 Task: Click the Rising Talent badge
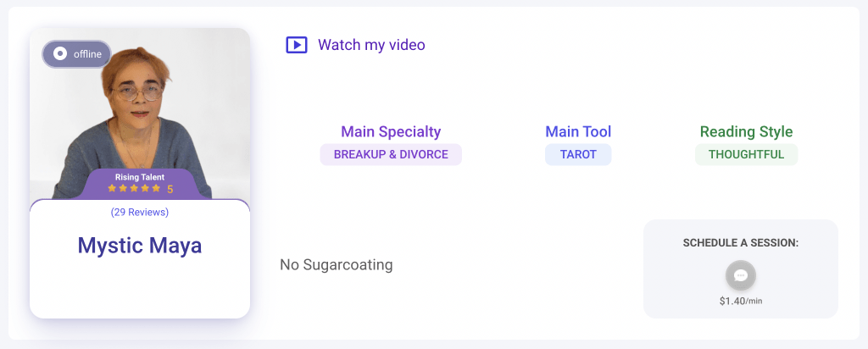click(x=140, y=177)
